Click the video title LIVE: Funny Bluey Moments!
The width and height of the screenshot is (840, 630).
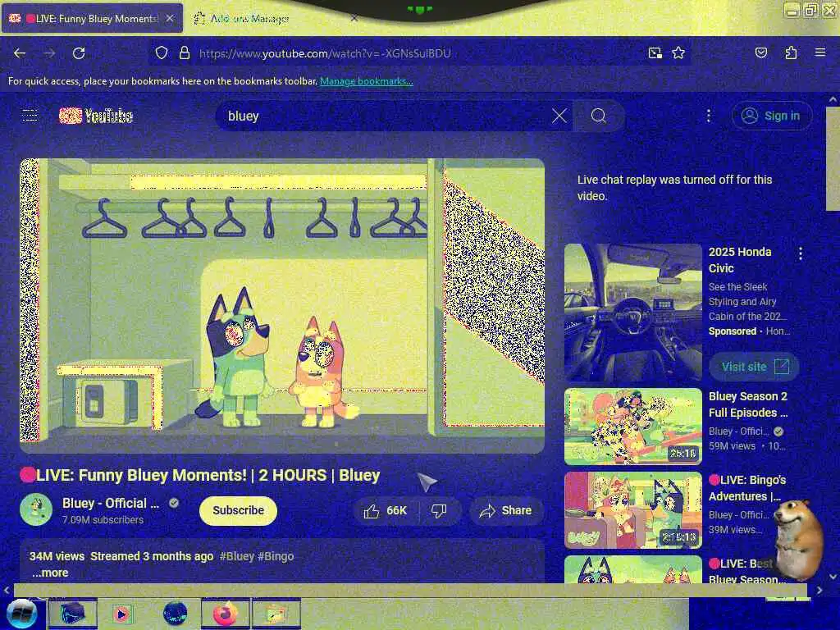pos(200,475)
